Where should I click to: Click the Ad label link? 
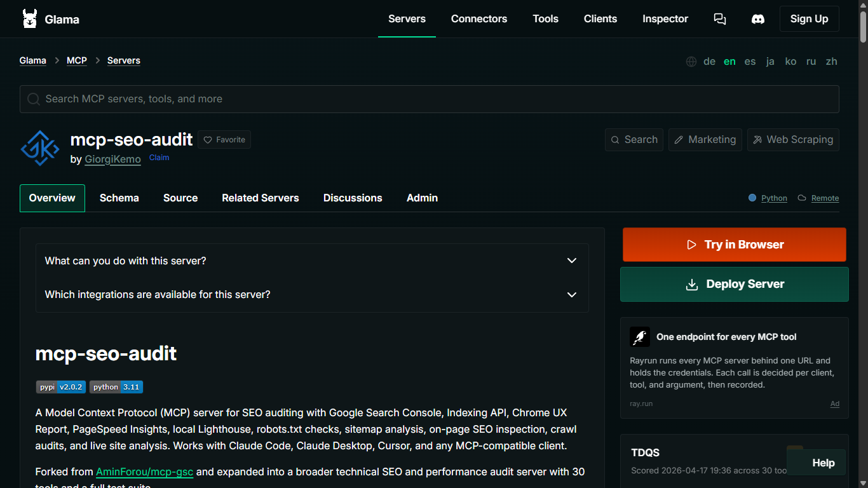coord(835,404)
